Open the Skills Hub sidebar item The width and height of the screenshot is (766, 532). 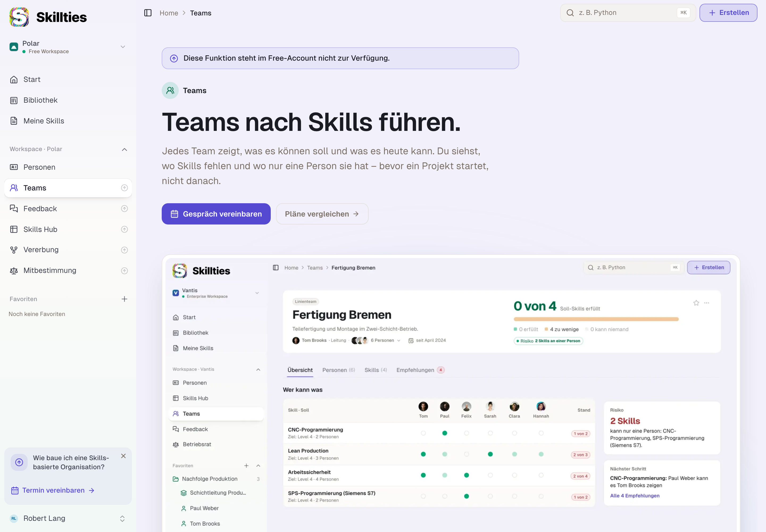click(68, 229)
